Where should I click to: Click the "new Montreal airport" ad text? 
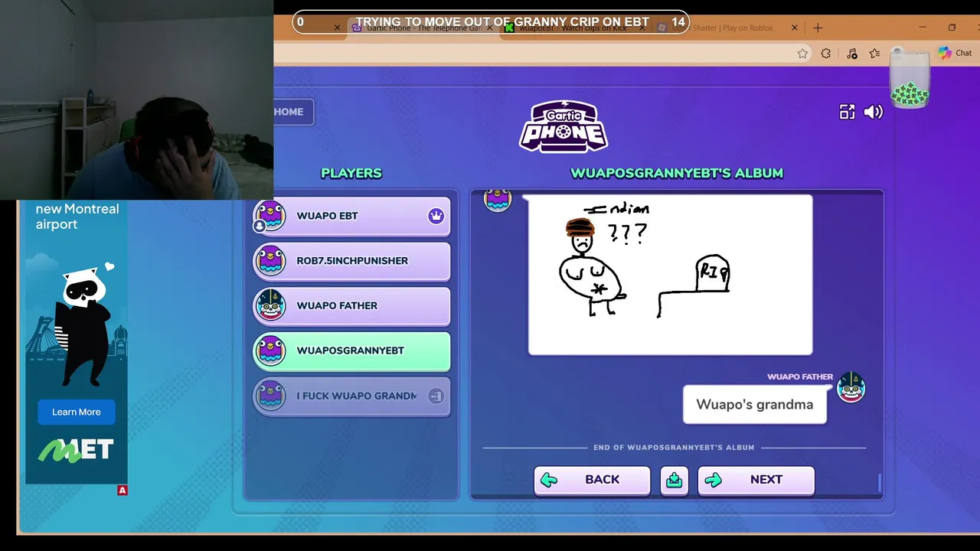click(x=77, y=217)
